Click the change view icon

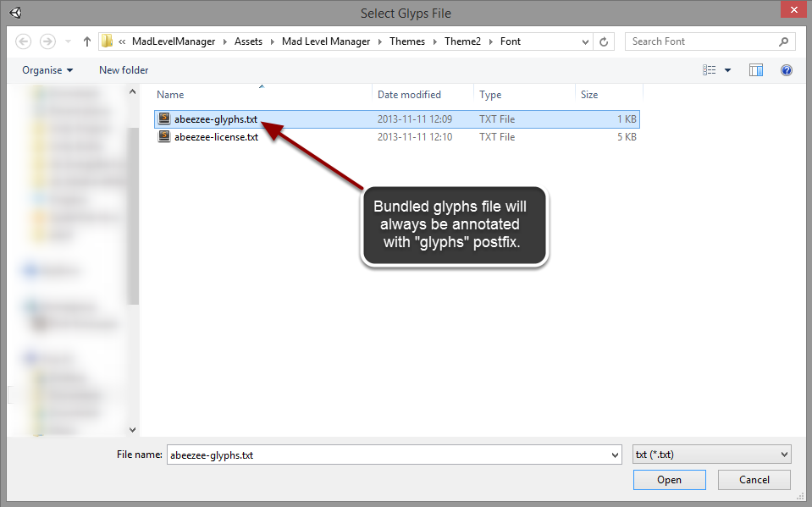click(710, 70)
